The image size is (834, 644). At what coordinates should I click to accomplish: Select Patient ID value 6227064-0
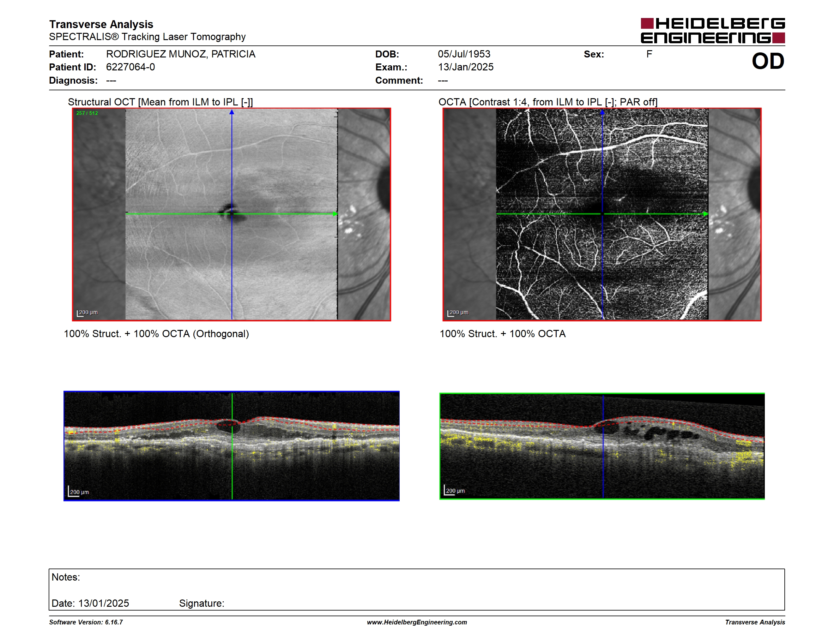(130, 67)
